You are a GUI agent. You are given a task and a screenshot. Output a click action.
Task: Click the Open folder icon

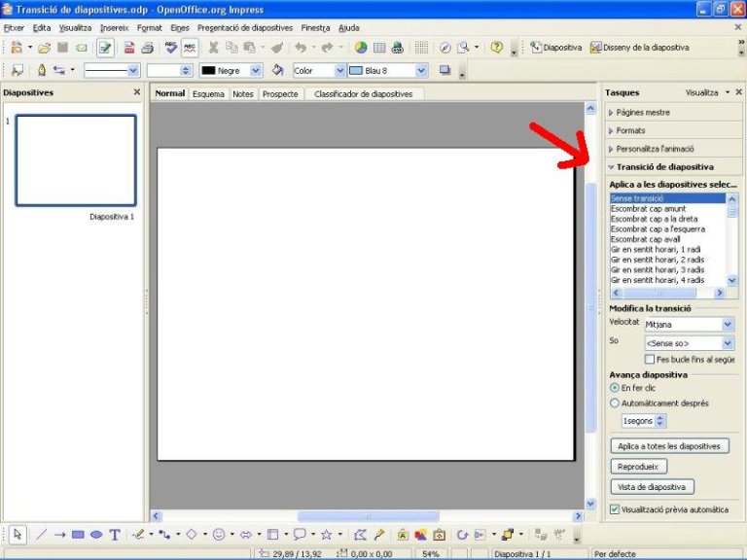point(45,47)
